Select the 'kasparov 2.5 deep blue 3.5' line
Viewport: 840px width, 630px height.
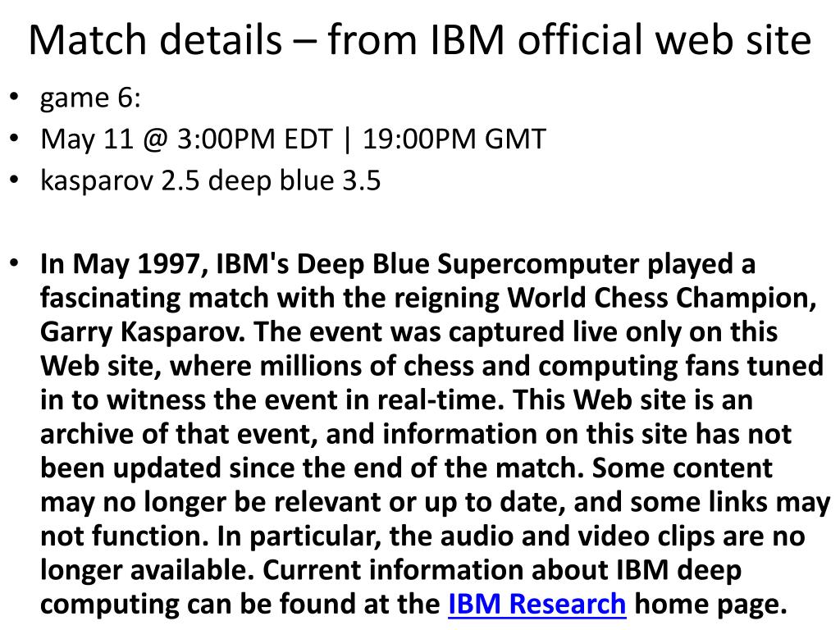211,180
